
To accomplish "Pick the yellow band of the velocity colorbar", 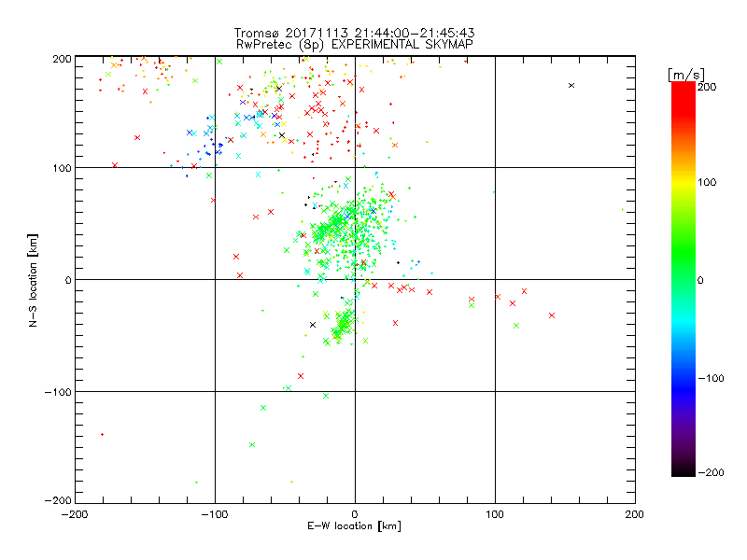I will [x=684, y=182].
